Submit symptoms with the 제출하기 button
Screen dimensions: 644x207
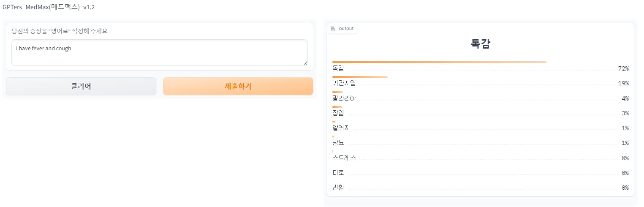pyautogui.click(x=238, y=86)
